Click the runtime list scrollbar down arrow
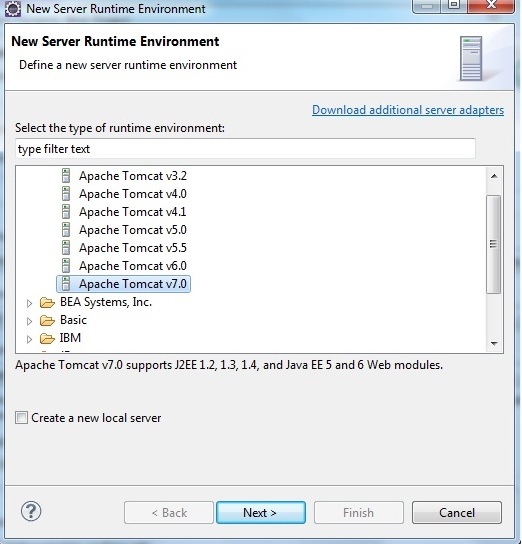 pyautogui.click(x=494, y=343)
